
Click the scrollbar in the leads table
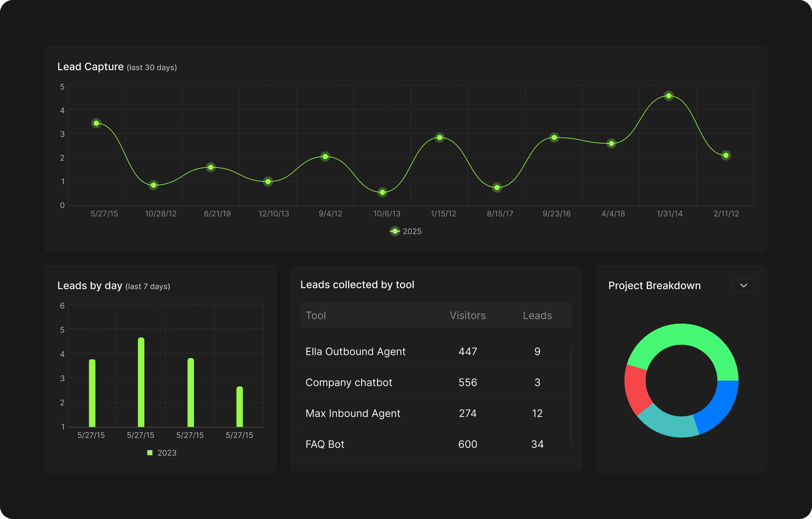coord(571,395)
